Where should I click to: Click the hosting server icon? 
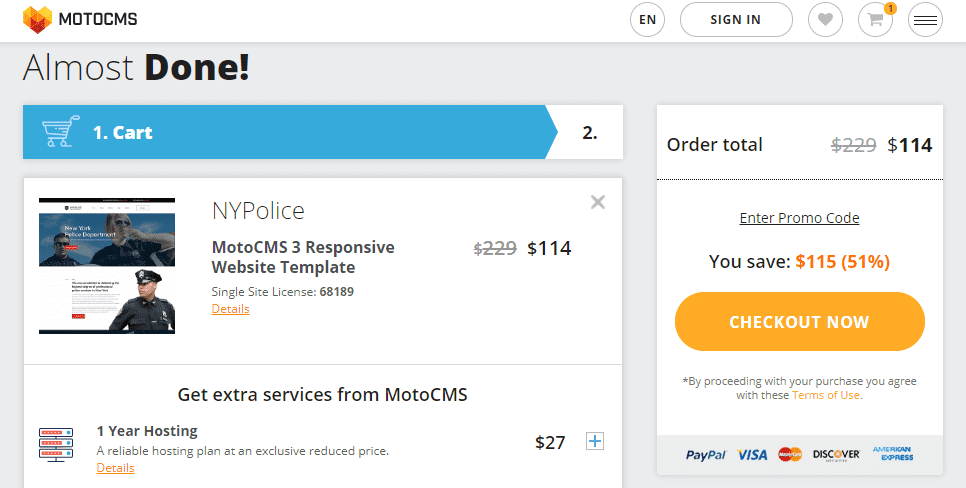(x=56, y=445)
